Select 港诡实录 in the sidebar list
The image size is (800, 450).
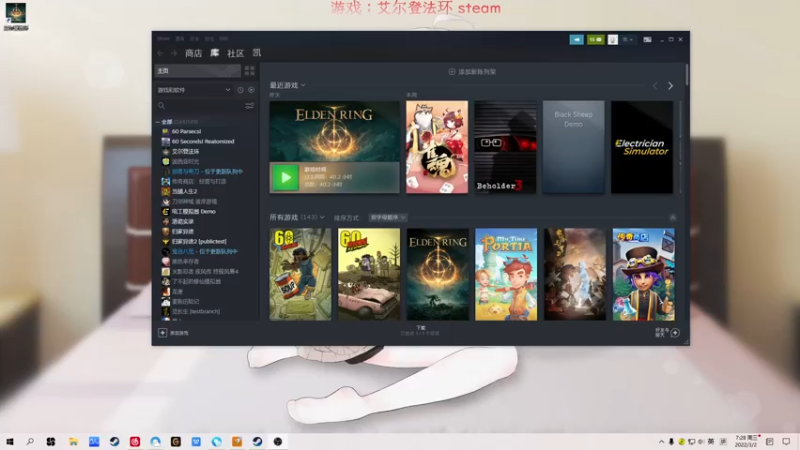183,221
